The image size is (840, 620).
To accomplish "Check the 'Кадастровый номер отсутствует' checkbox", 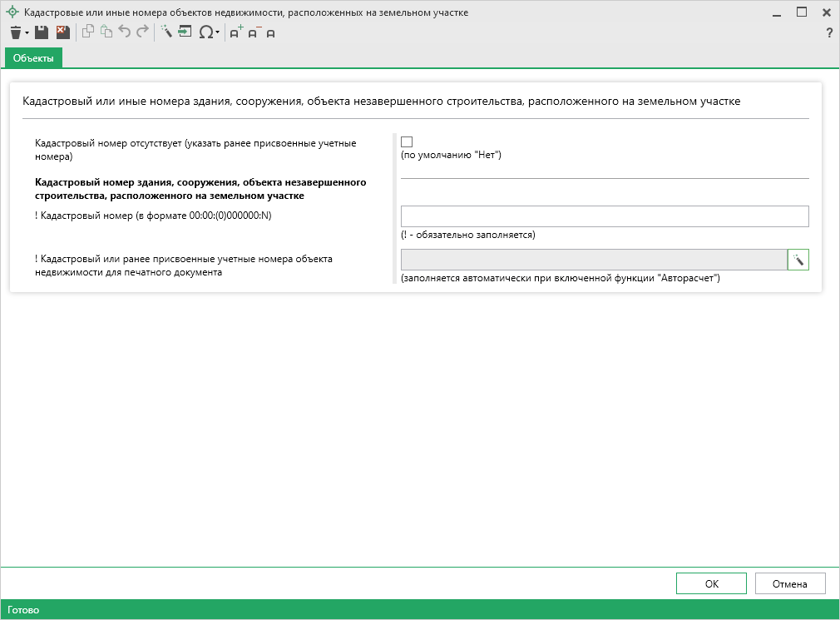I will [x=407, y=142].
